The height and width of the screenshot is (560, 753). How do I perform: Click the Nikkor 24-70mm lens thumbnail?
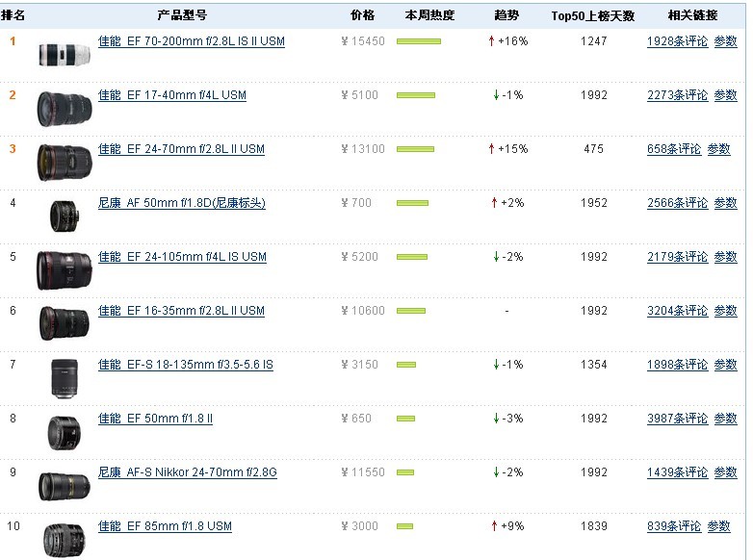click(65, 487)
